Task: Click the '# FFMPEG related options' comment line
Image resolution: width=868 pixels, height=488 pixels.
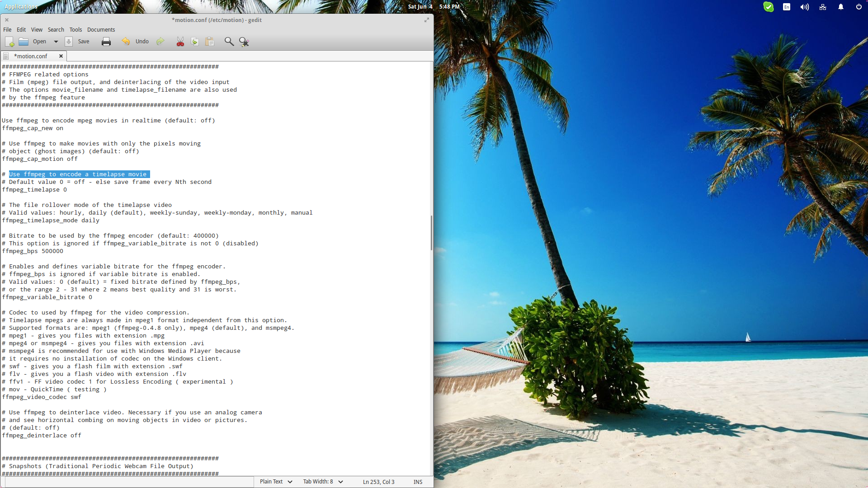Action: pyautogui.click(x=45, y=75)
